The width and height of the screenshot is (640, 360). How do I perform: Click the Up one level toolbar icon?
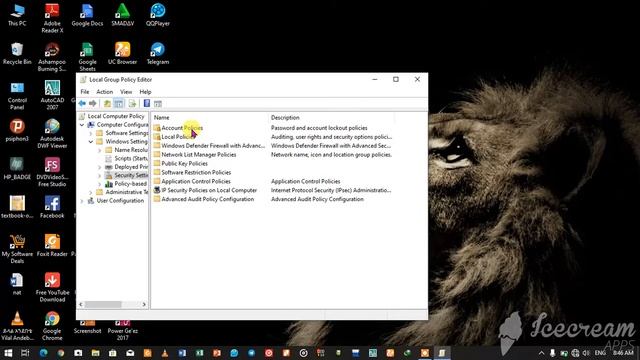click(107, 104)
